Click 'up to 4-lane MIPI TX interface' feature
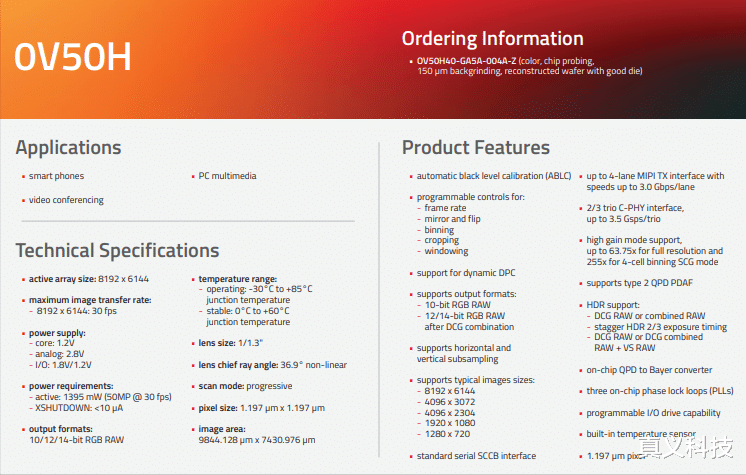 coord(655,181)
